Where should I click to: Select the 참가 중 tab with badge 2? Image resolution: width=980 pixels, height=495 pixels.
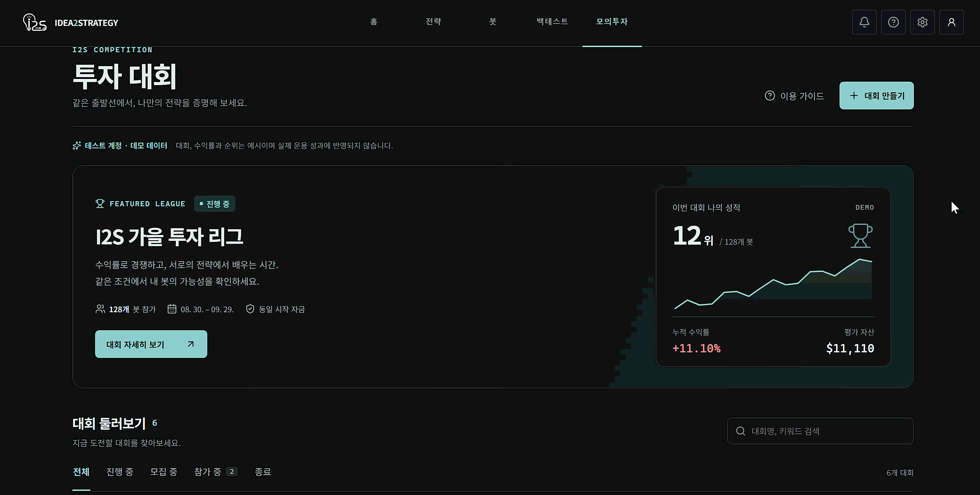[216, 472]
